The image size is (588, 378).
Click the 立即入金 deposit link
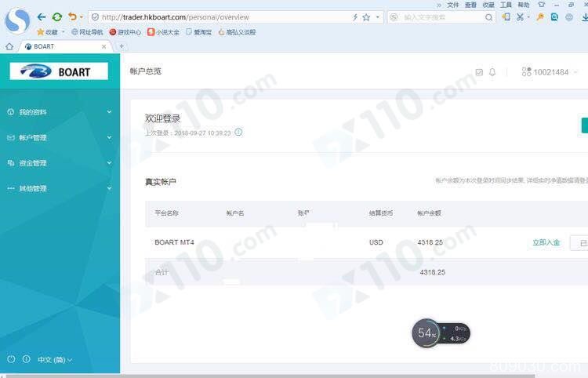(546, 242)
